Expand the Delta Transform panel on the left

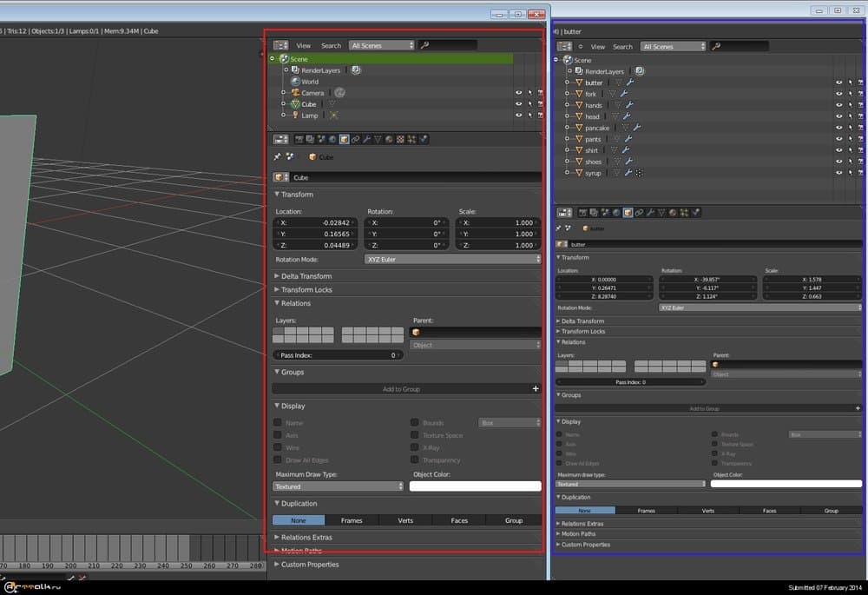(x=306, y=276)
